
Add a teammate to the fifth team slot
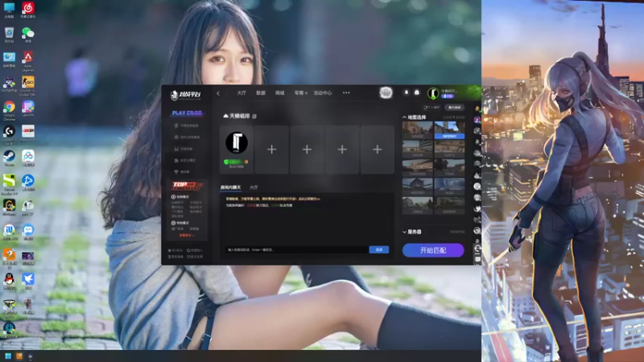(378, 150)
